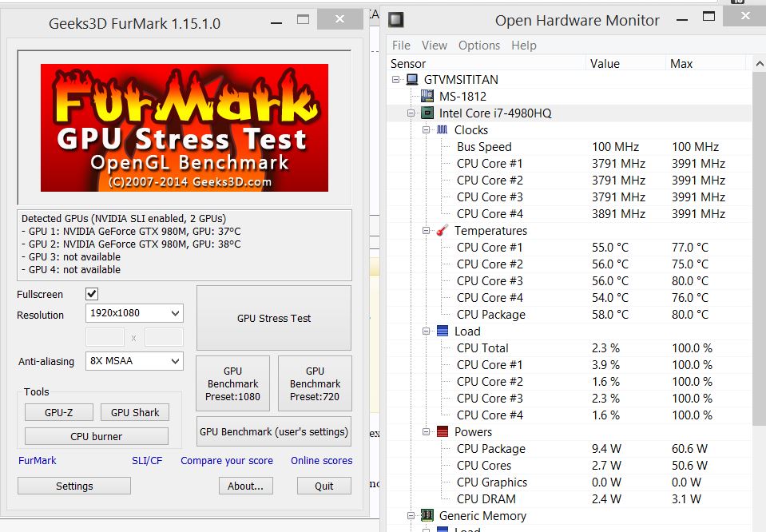Select the Bus Speed sensor row
Image resolution: width=766 pixels, height=532 pixels.
570,146
